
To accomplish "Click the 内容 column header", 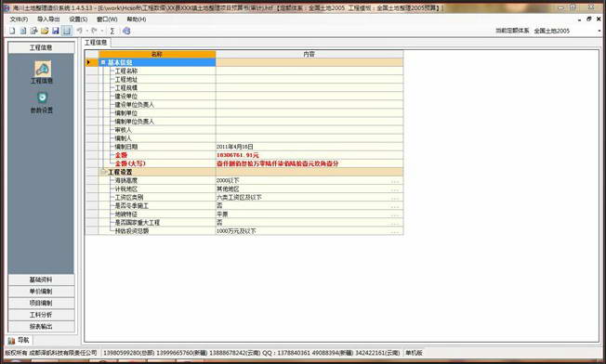I will [x=310, y=55].
